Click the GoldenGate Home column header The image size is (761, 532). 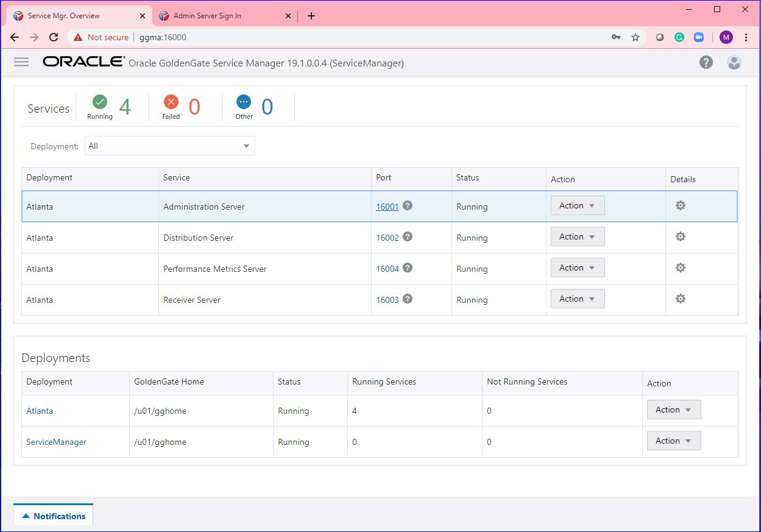(x=201, y=382)
